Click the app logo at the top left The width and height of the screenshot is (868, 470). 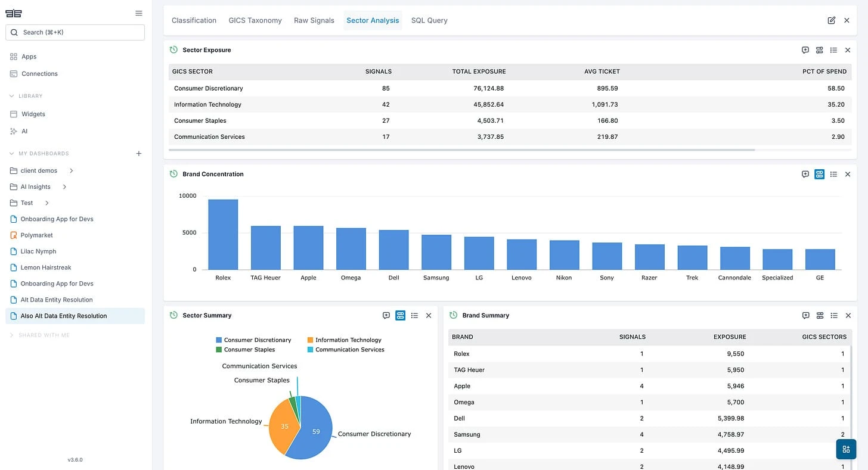pyautogui.click(x=13, y=13)
